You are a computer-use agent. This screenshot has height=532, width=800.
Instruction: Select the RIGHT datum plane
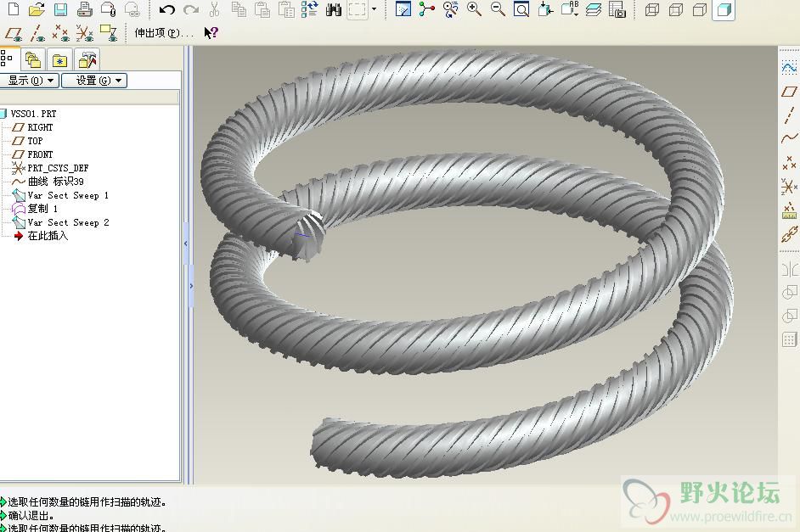[40, 127]
